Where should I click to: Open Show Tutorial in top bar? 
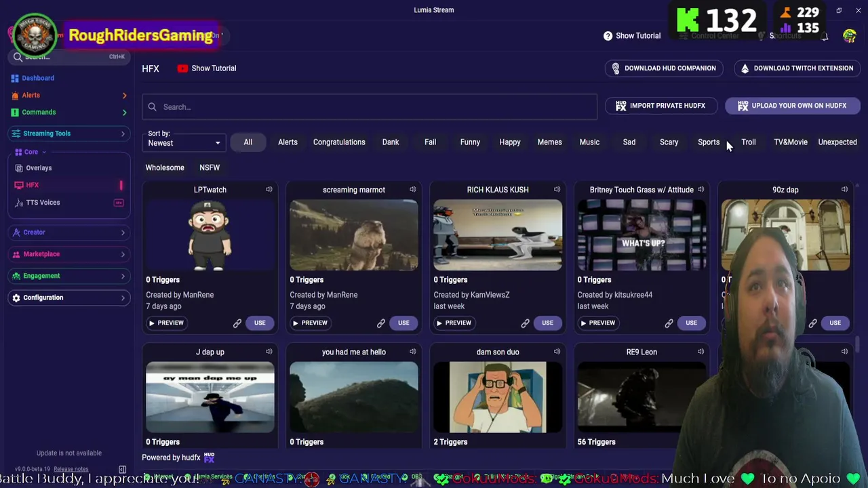[x=632, y=36]
